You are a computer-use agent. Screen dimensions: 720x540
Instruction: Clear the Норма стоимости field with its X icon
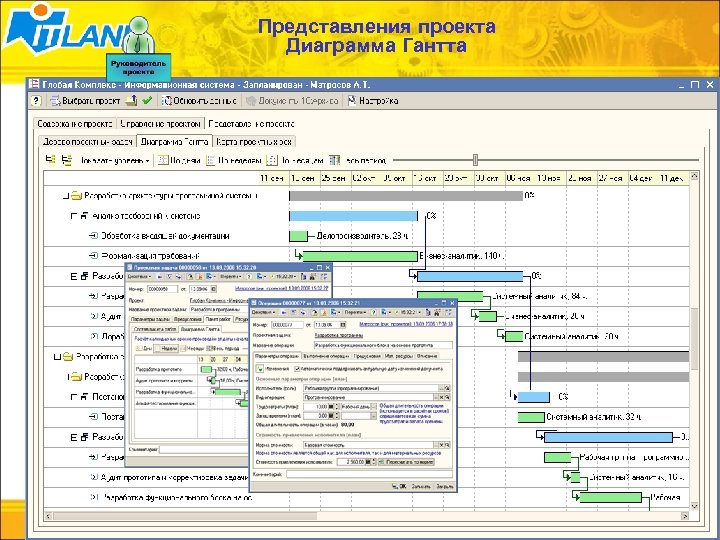441,445
